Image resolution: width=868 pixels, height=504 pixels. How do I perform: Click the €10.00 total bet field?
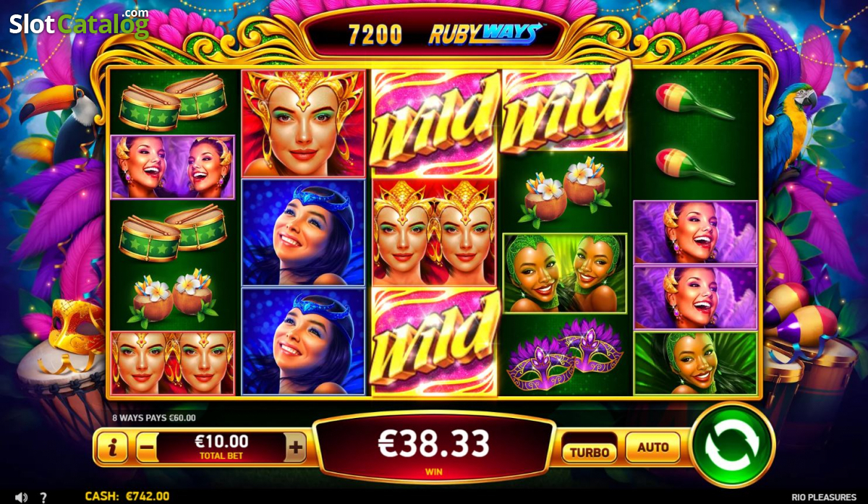[221, 446]
